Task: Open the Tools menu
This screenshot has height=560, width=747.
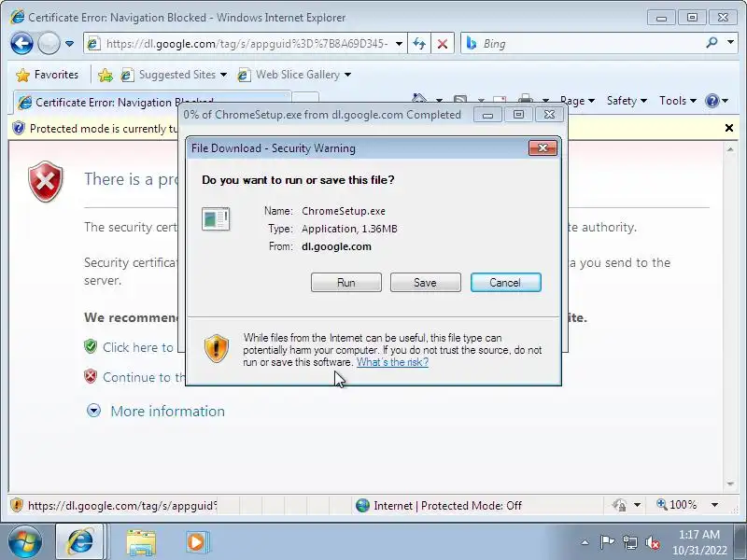Action: coord(678,101)
